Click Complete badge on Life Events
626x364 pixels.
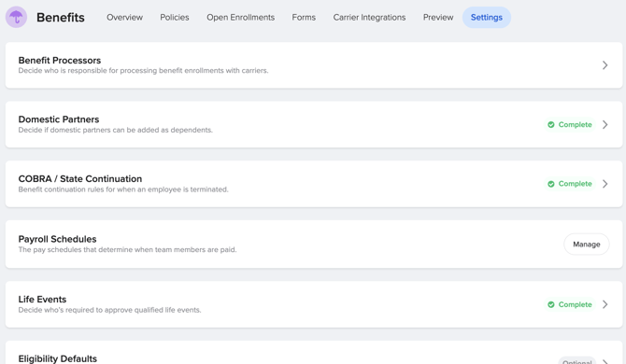pos(570,304)
